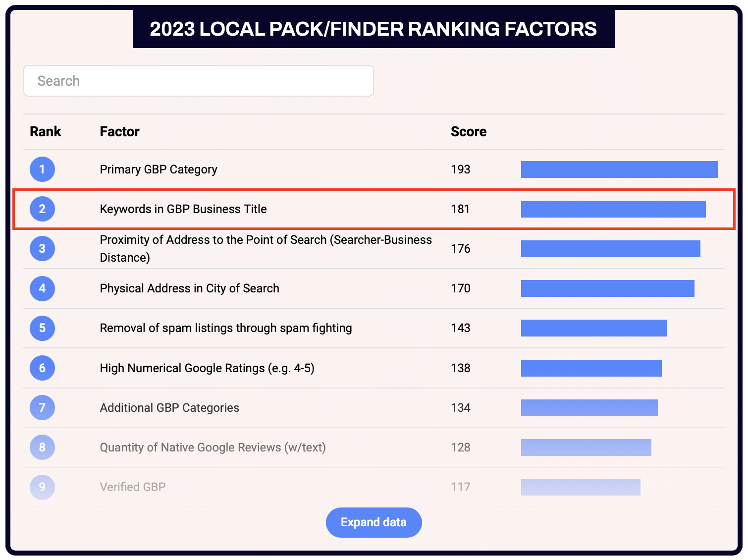
Task: Click the score bar for 193
Action: click(619, 169)
